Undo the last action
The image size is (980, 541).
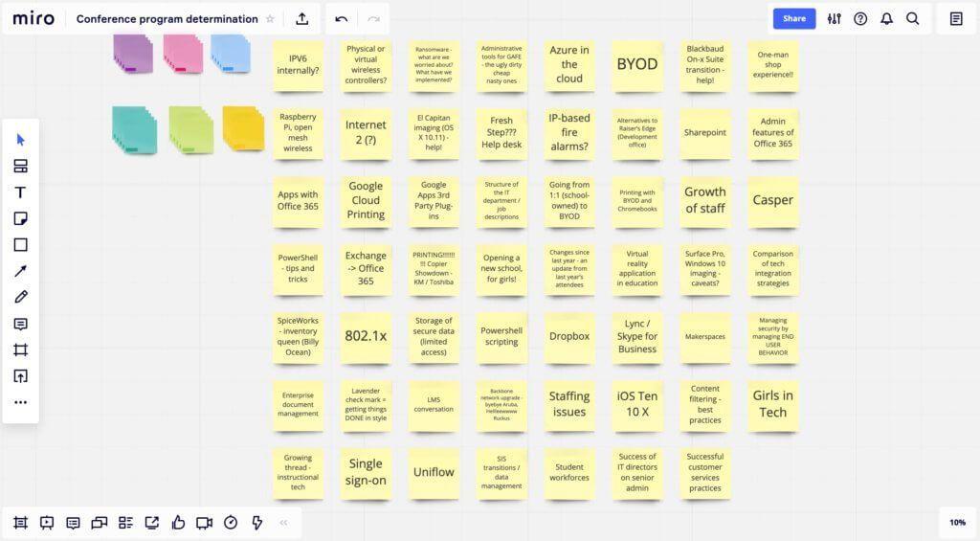342,19
